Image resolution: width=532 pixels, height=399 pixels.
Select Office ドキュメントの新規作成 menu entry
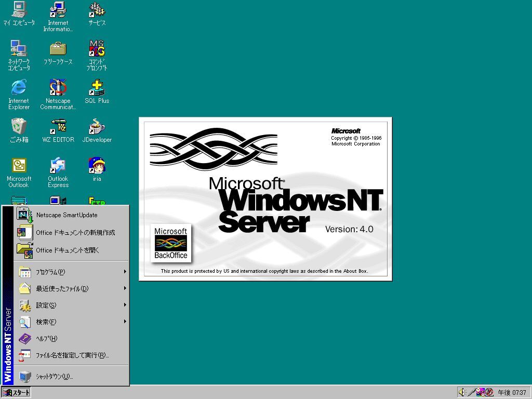[x=72, y=233]
